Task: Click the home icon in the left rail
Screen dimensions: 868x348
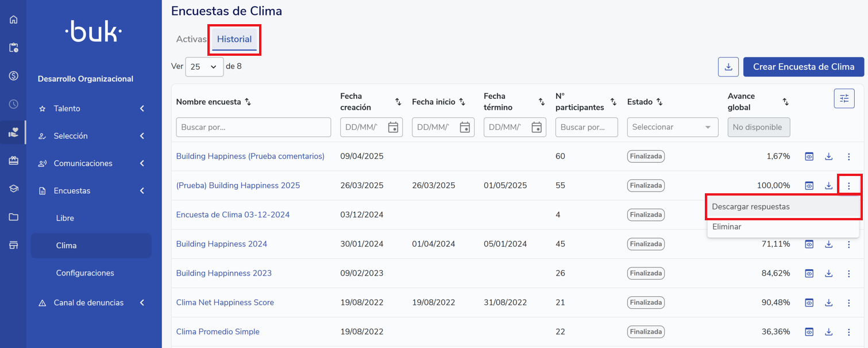Action: (13, 20)
